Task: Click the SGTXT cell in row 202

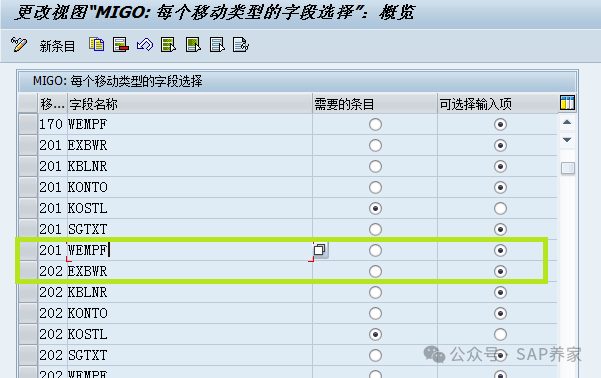Action: [190, 355]
